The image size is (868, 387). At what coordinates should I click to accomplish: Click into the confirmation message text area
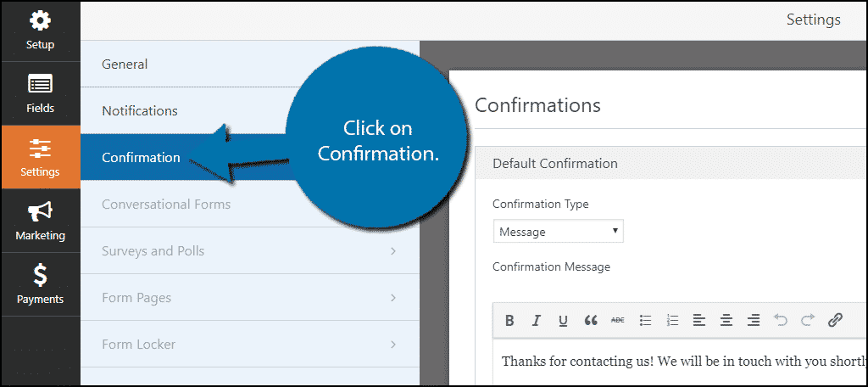(680, 362)
